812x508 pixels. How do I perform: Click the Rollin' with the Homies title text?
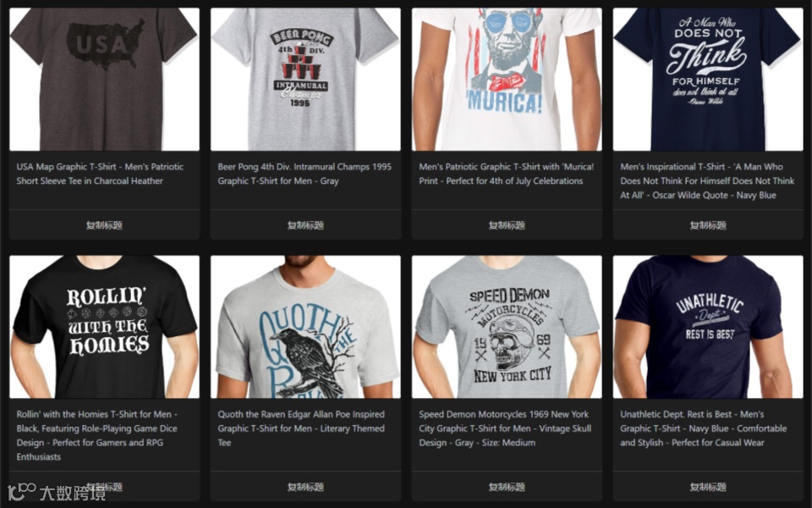click(96, 435)
